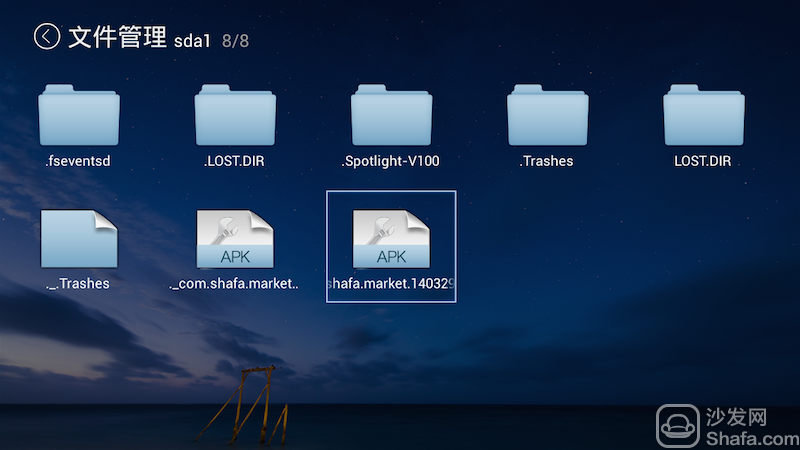Screen dimensions: 800x450
Task: Click the 文件管理 title text
Action: 117,37
